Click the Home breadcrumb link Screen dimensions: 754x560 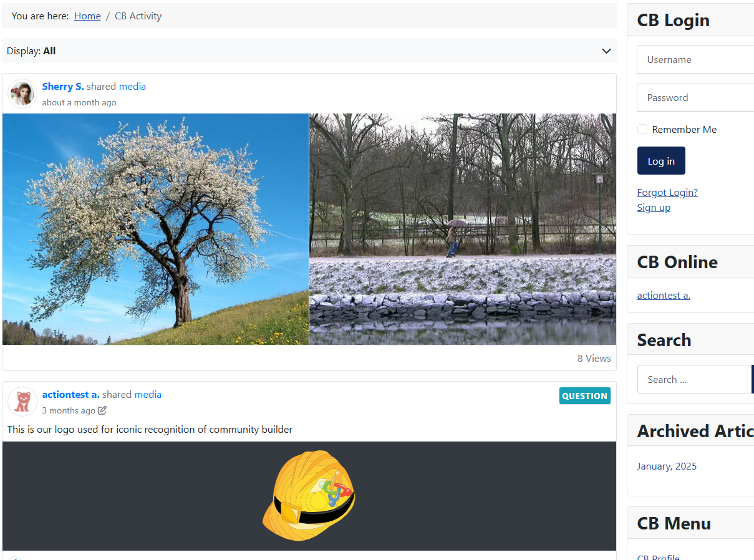[87, 16]
